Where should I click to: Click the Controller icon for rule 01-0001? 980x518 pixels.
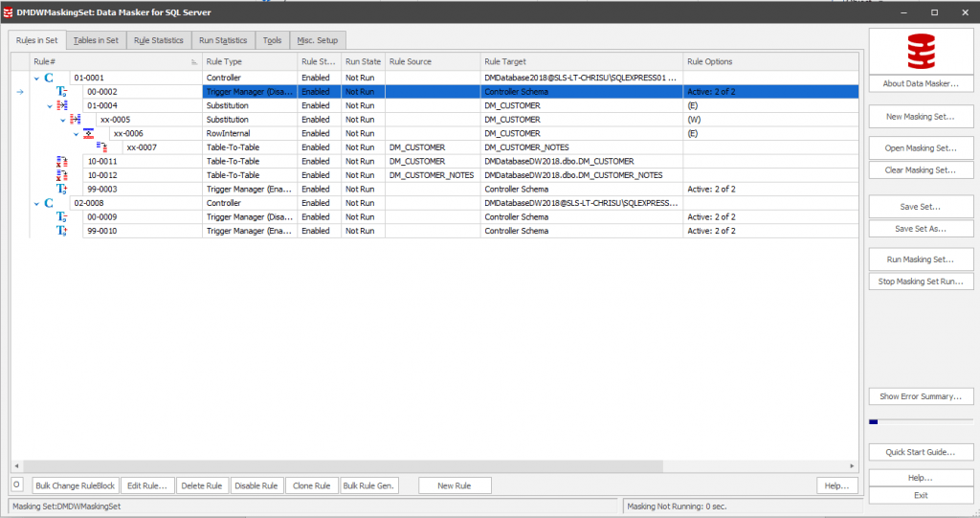tap(49, 78)
